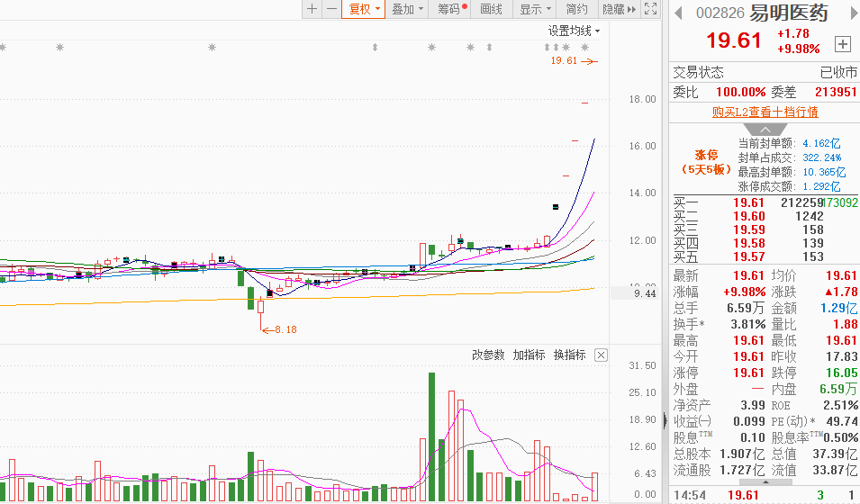Image resolution: width=860 pixels, height=504 pixels.
Task: Enter fullscreen chart mode
Action: point(650,9)
